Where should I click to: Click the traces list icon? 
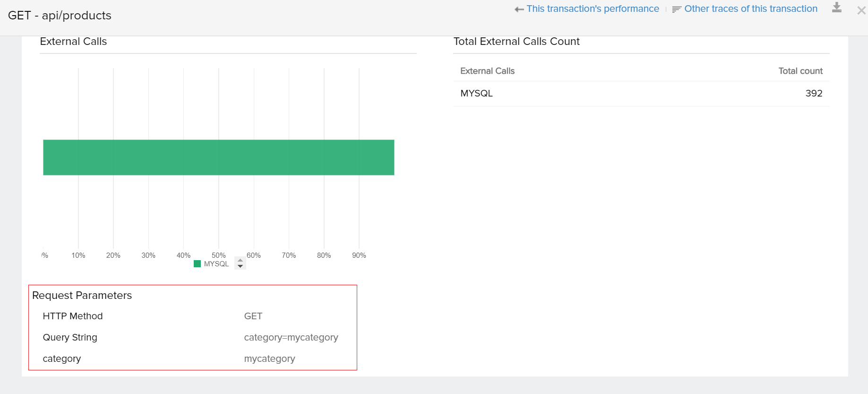coord(677,9)
